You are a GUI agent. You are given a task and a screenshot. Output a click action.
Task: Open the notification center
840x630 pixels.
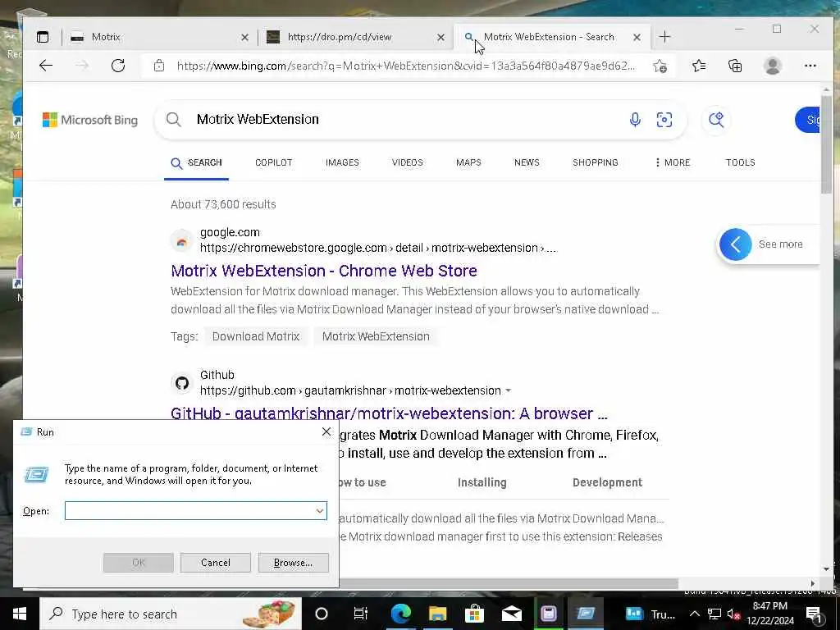point(815,614)
